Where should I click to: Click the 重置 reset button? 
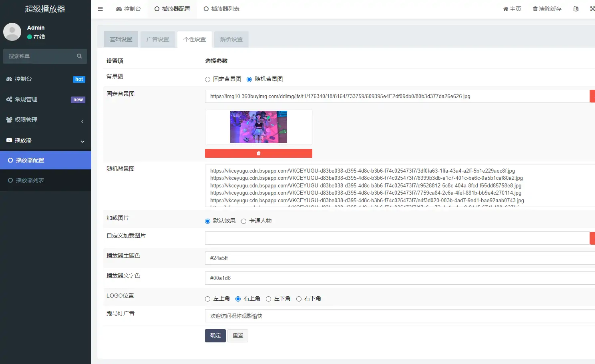tap(237, 336)
